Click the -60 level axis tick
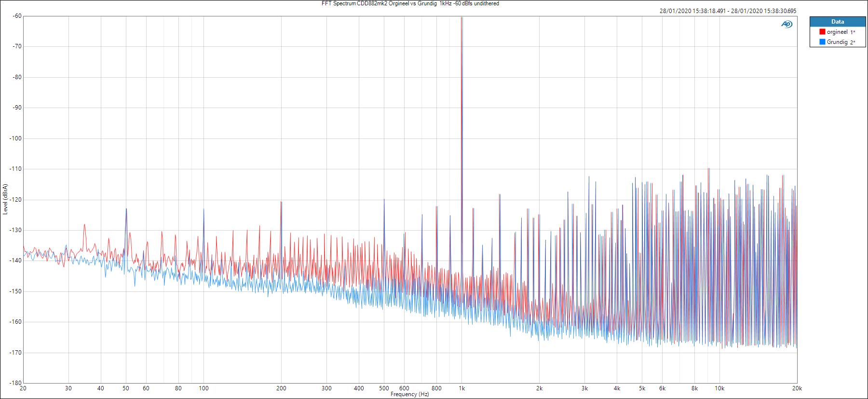The width and height of the screenshot is (868, 399). click(17, 16)
